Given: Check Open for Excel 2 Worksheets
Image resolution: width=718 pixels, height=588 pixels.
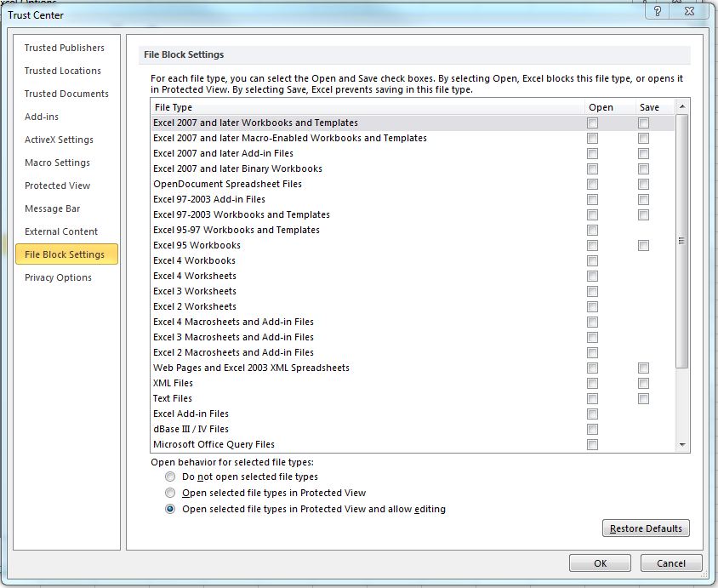Looking at the screenshot, I should [x=593, y=307].
